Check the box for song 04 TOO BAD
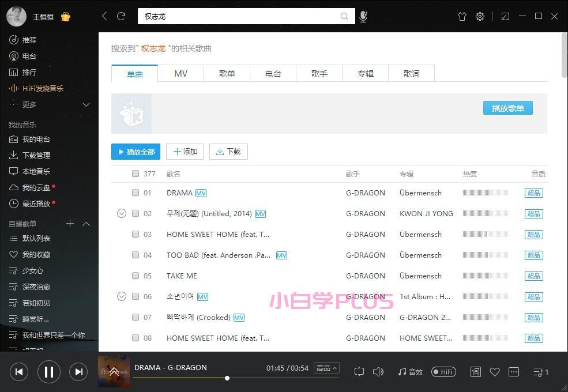 coord(136,255)
